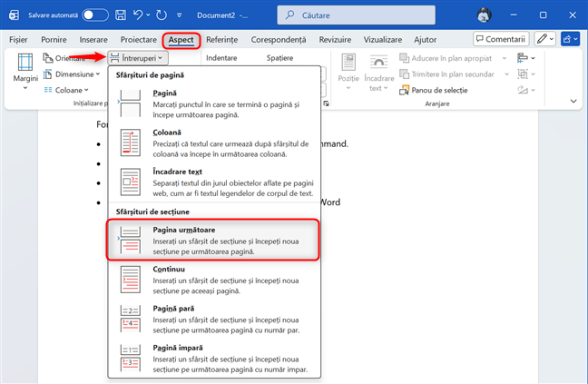This screenshot has width=588, height=384.
Task: Click the Comentarii button
Action: 501,39
